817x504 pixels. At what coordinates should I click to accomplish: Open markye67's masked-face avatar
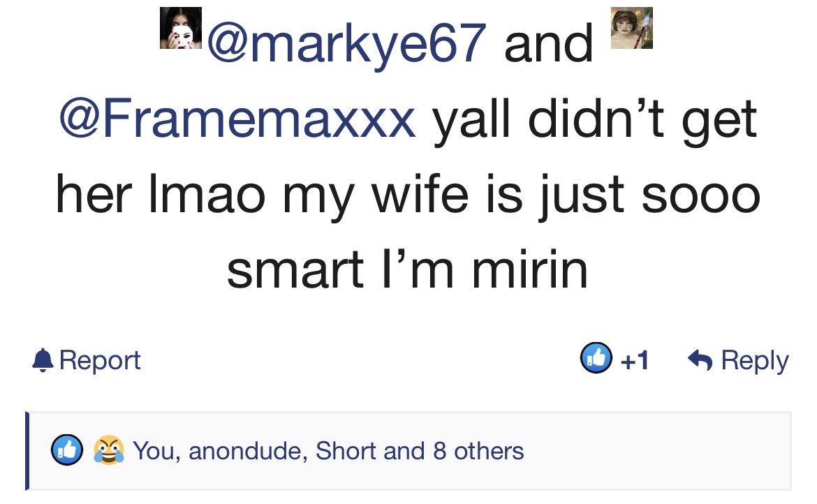pos(181,28)
